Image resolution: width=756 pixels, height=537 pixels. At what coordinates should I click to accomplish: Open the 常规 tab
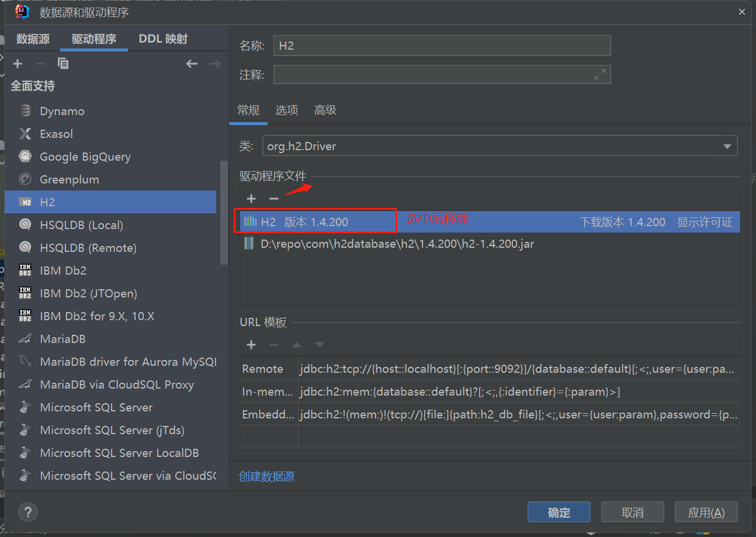point(248,110)
